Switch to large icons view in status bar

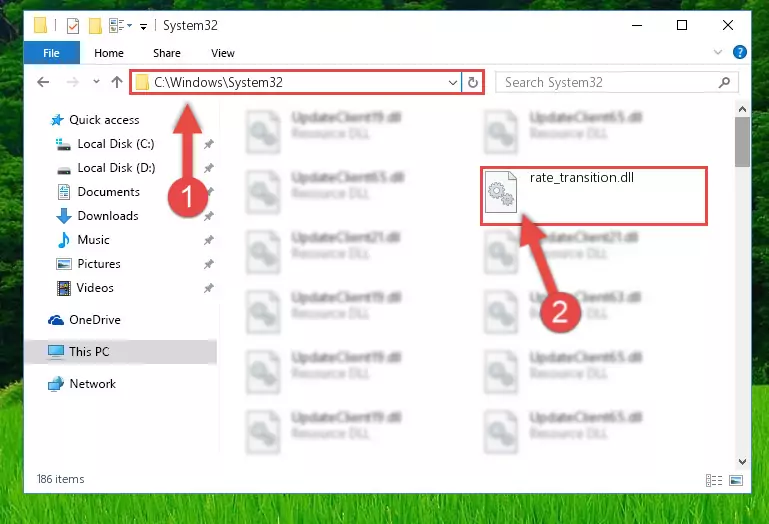click(x=736, y=480)
